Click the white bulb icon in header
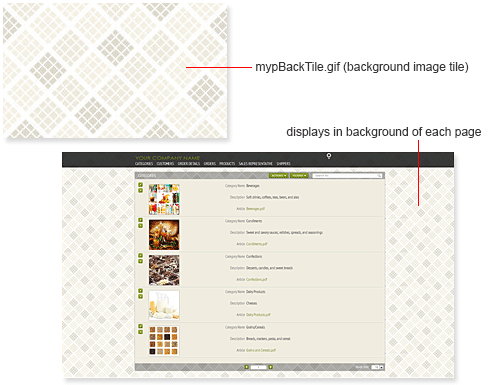 (329, 156)
